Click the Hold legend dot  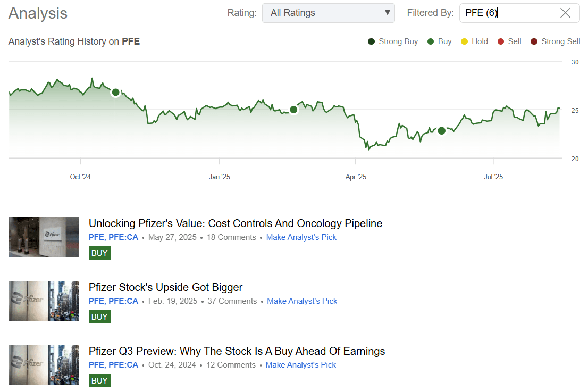pos(465,41)
